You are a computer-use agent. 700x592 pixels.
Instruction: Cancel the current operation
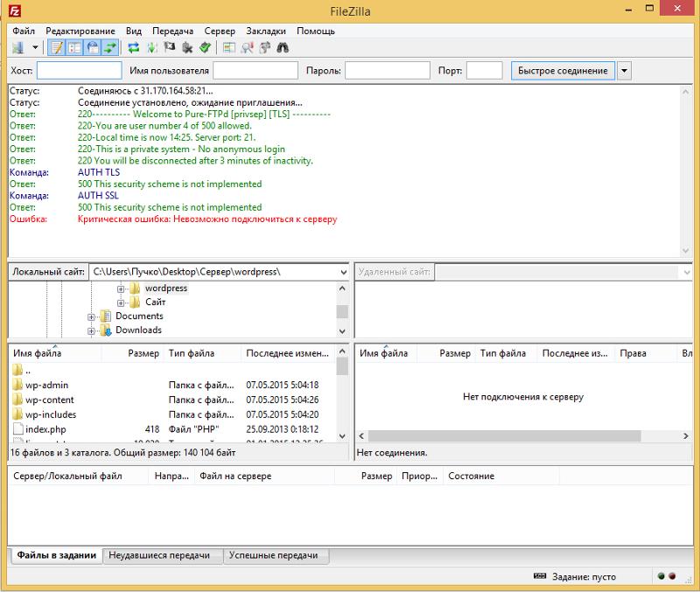[x=170, y=47]
